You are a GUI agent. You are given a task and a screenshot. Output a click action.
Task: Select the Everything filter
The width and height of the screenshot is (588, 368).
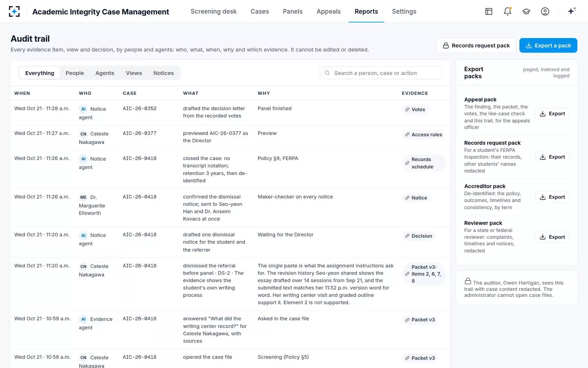[40, 73]
